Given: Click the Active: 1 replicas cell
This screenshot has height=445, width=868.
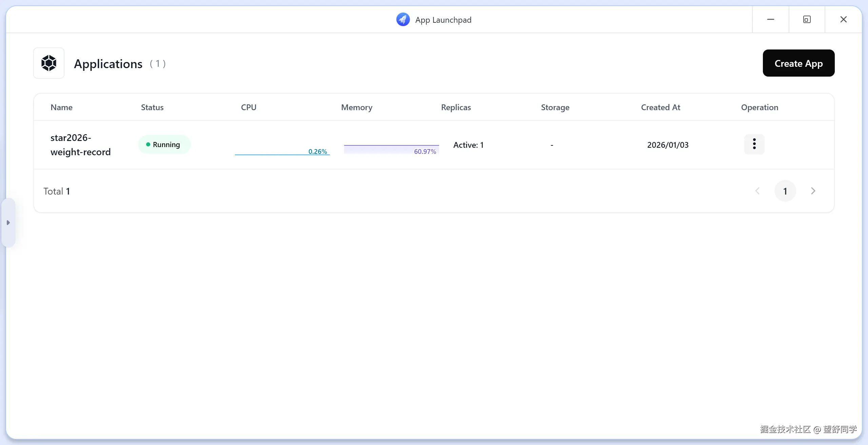Looking at the screenshot, I should (468, 145).
